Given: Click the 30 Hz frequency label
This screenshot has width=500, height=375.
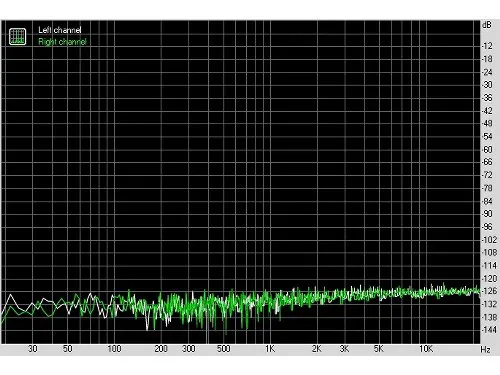Looking at the screenshot, I should click(33, 349).
